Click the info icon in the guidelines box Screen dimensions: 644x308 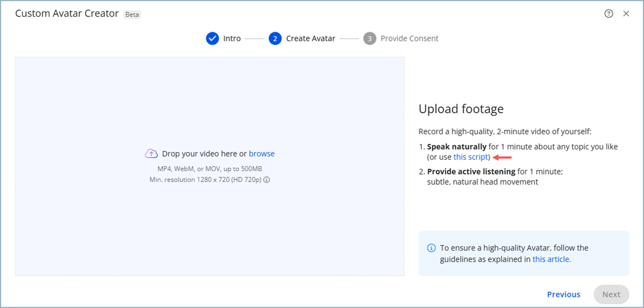click(431, 248)
